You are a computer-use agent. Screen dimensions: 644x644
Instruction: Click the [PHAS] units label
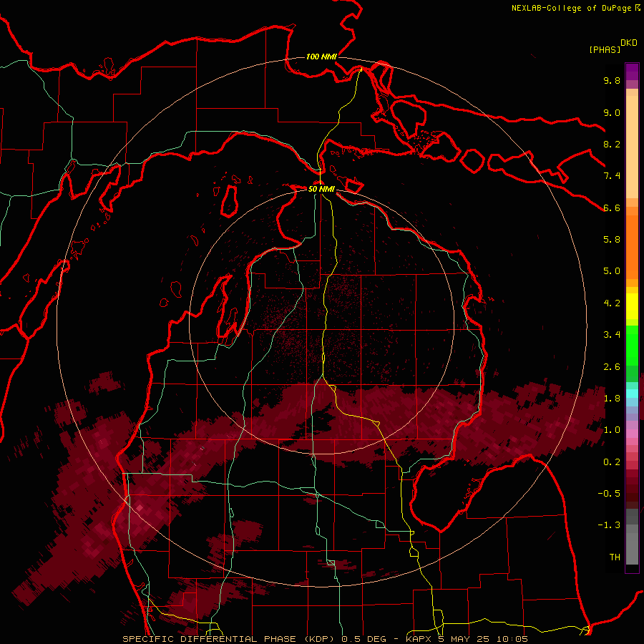click(605, 49)
